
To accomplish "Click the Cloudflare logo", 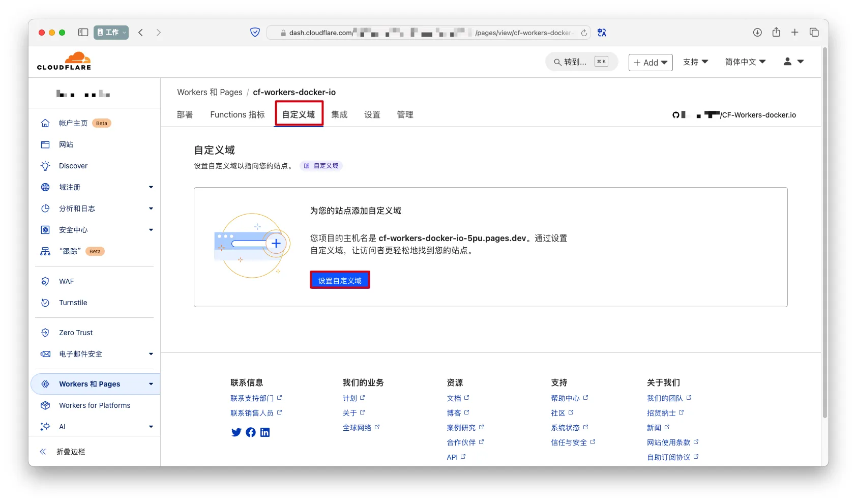I will (x=64, y=61).
